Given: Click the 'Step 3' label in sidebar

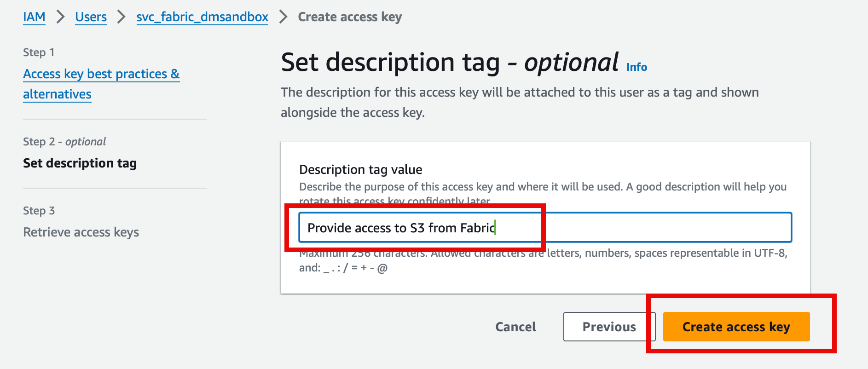Looking at the screenshot, I should (39, 211).
